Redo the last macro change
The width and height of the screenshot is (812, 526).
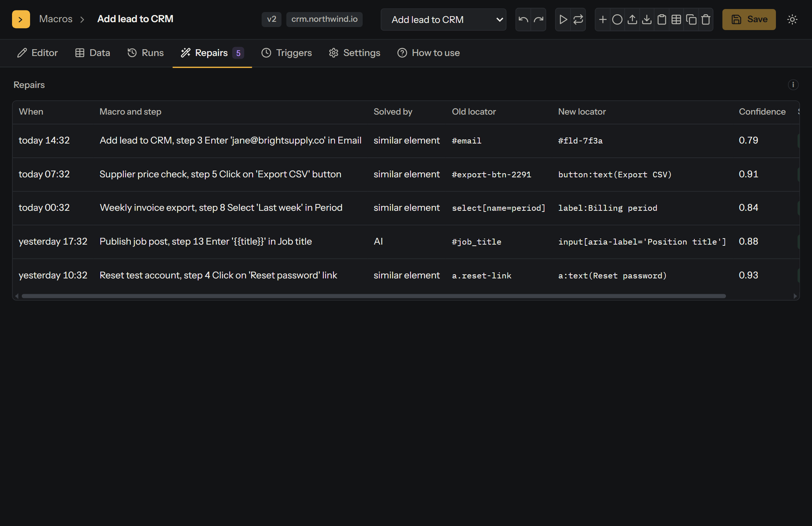(x=539, y=19)
